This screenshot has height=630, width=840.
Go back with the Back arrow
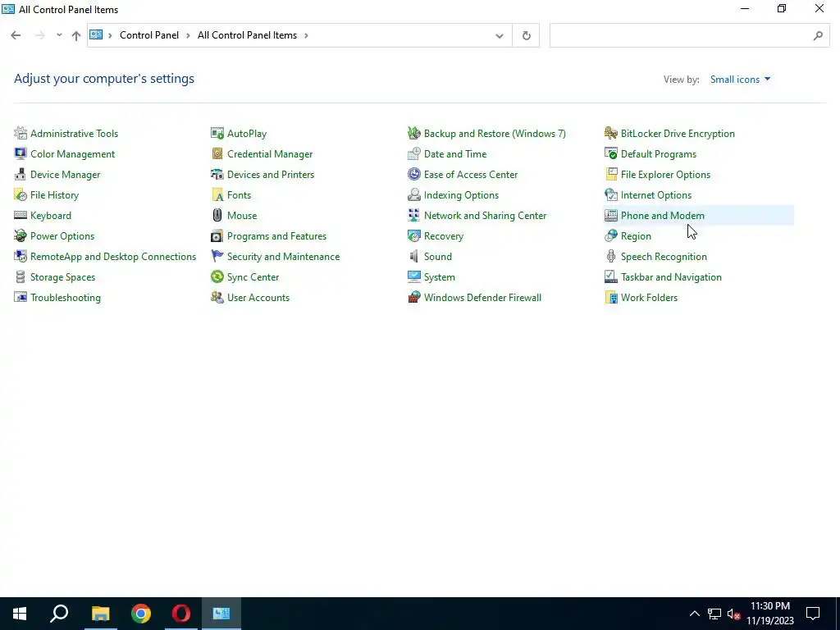point(16,35)
